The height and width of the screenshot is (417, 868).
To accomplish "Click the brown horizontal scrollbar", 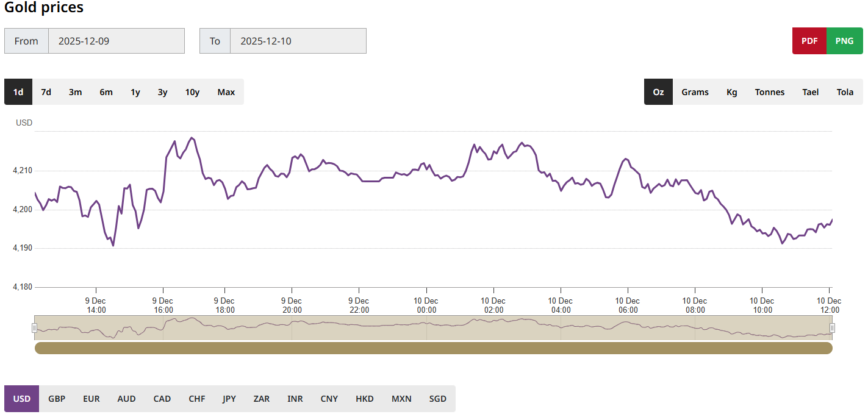I will [433, 347].
